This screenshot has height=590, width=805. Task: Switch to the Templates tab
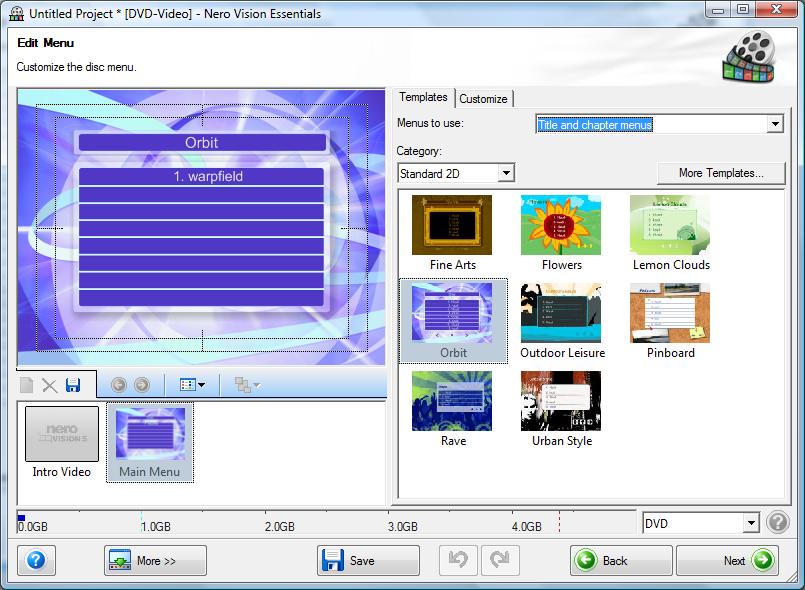click(423, 97)
